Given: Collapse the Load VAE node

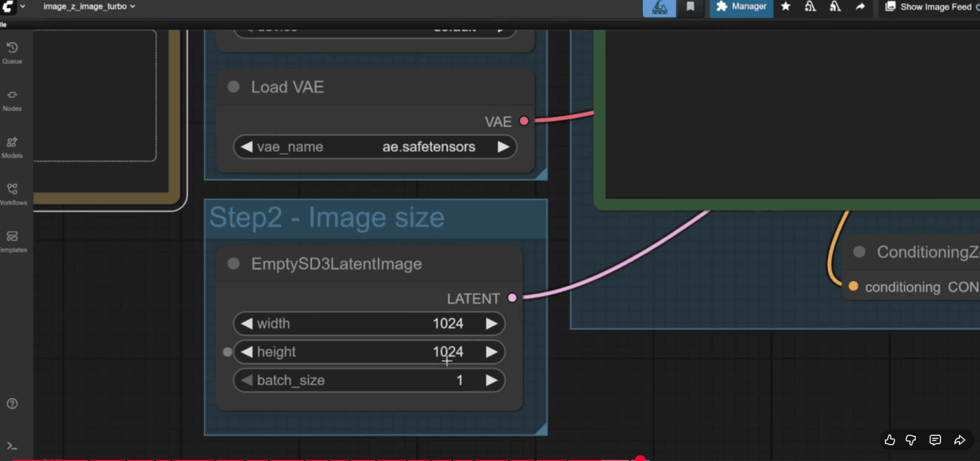Looking at the screenshot, I should point(233,87).
